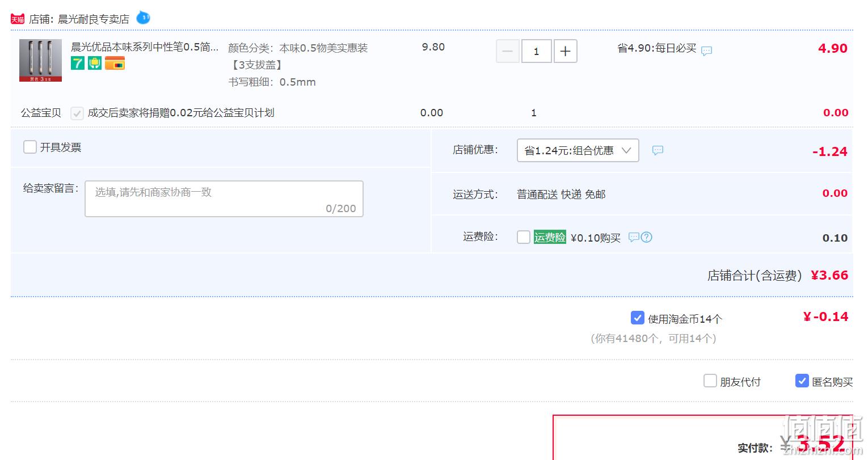Decrease quantity with the minus button

tap(508, 51)
